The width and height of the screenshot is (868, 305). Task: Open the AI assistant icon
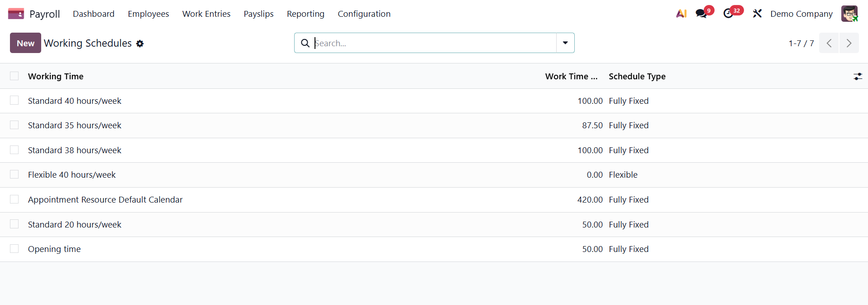681,14
